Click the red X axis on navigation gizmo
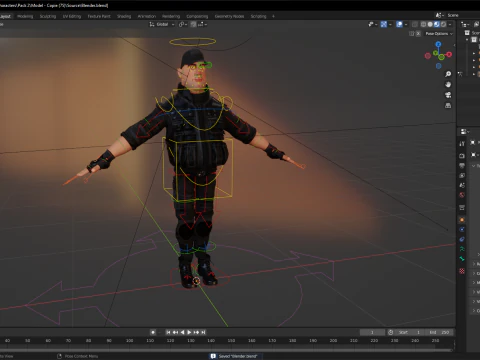Image resolution: width=480 pixels, height=360 pixels. click(449, 54)
